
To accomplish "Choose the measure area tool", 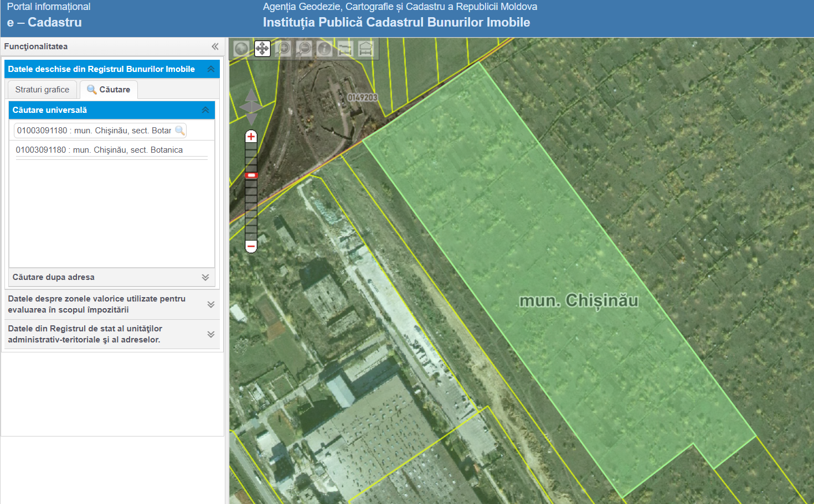I will 366,49.
